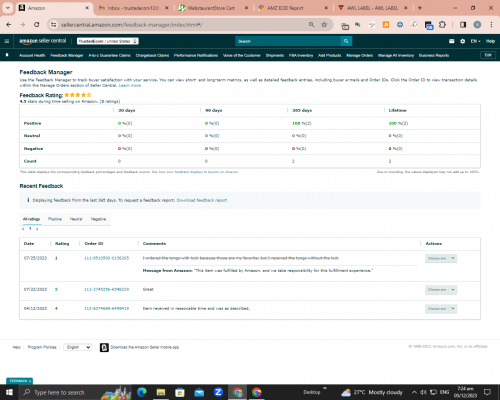The image size is (500, 400).
Task: Open the Seller Central messages envelope icon
Action: point(452,41)
